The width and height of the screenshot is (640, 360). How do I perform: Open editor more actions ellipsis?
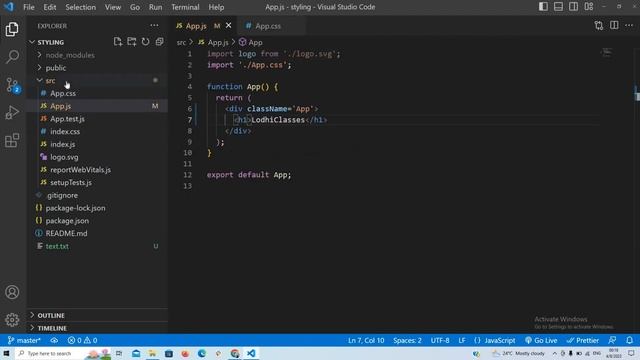pyautogui.click(x=629, y=25)
